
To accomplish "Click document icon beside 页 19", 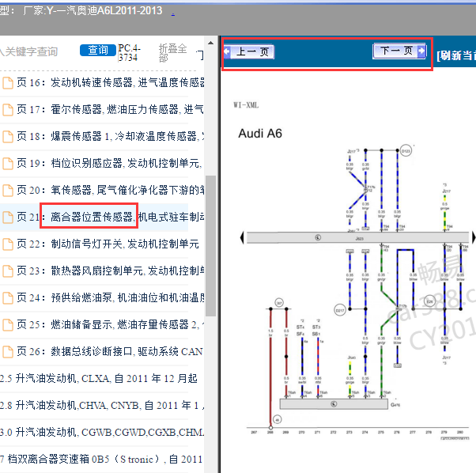I will 8,163.
